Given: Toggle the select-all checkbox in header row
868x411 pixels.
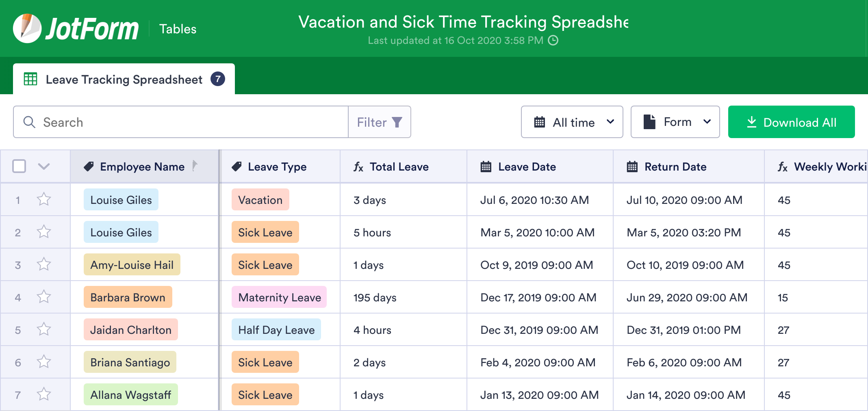Looking at the screenshot, I should (x=19, y=166).
